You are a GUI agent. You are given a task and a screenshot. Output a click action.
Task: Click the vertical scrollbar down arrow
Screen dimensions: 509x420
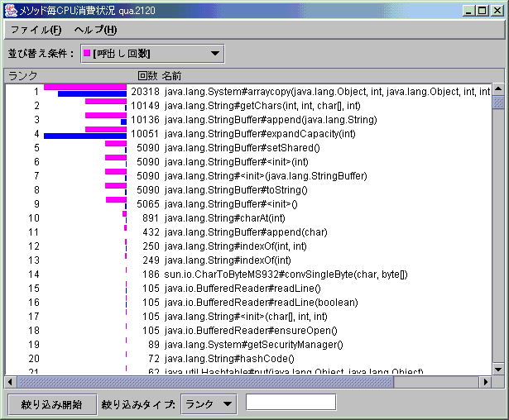tap(498, 369)
